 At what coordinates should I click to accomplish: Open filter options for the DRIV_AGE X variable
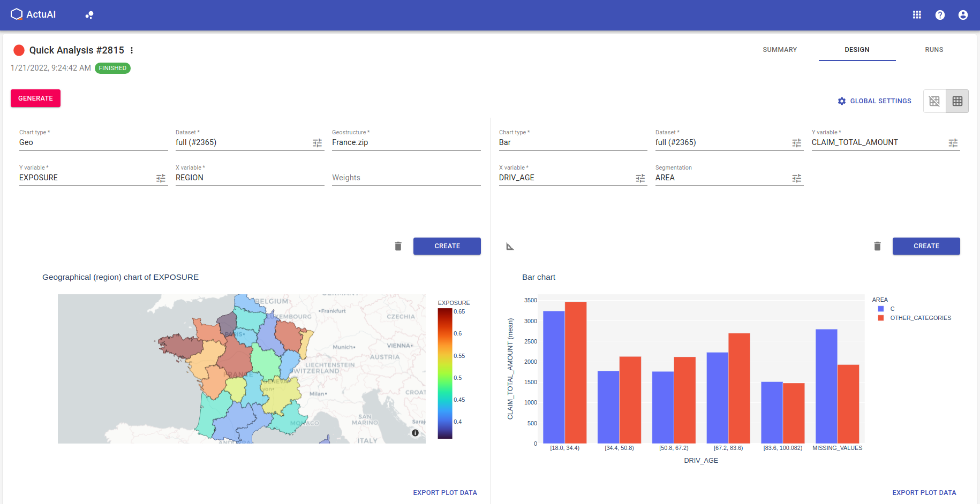pos(640,178)
